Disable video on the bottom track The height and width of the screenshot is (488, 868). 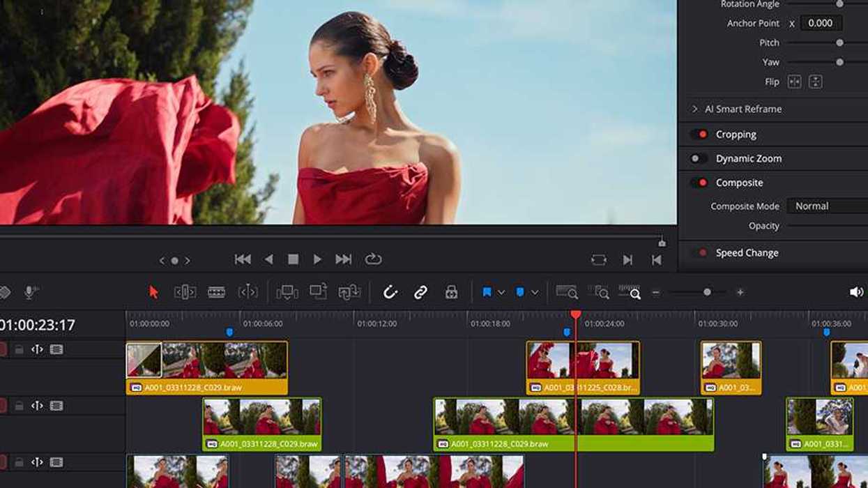pyautogui.click(x=56, y=462)
